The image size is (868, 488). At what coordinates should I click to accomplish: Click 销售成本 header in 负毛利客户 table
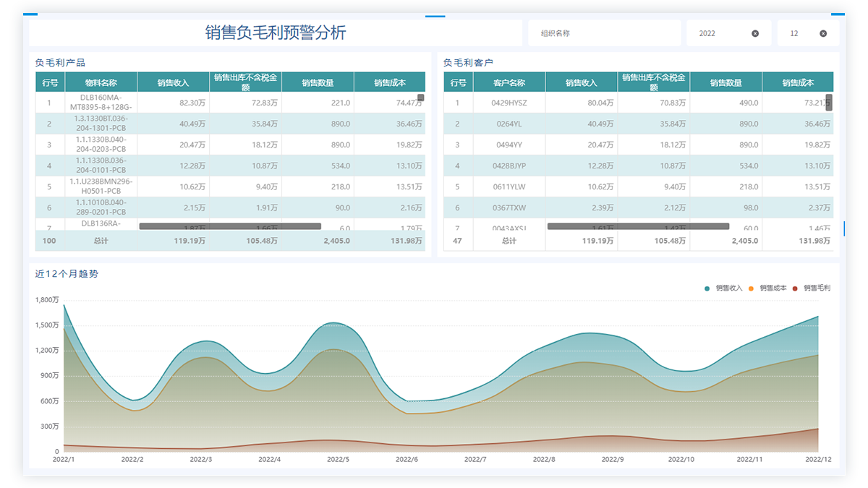(797, 82)
